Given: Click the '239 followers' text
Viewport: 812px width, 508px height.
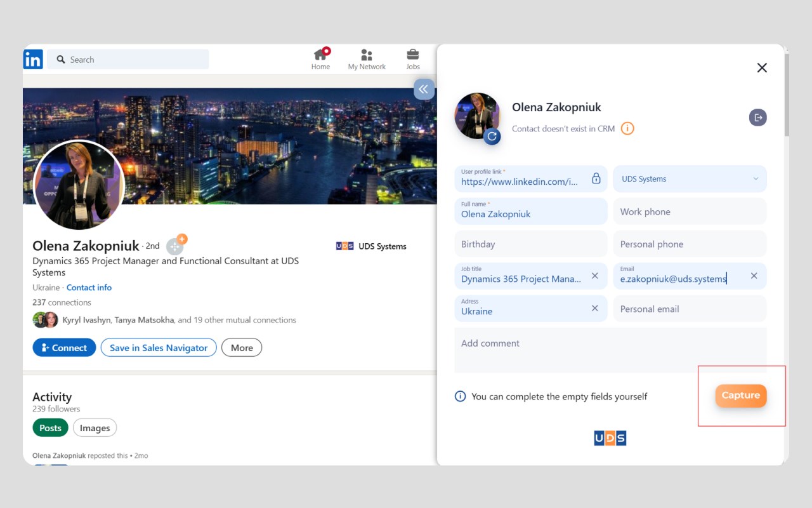Looking at the screenshot, I should coord(56,409).
